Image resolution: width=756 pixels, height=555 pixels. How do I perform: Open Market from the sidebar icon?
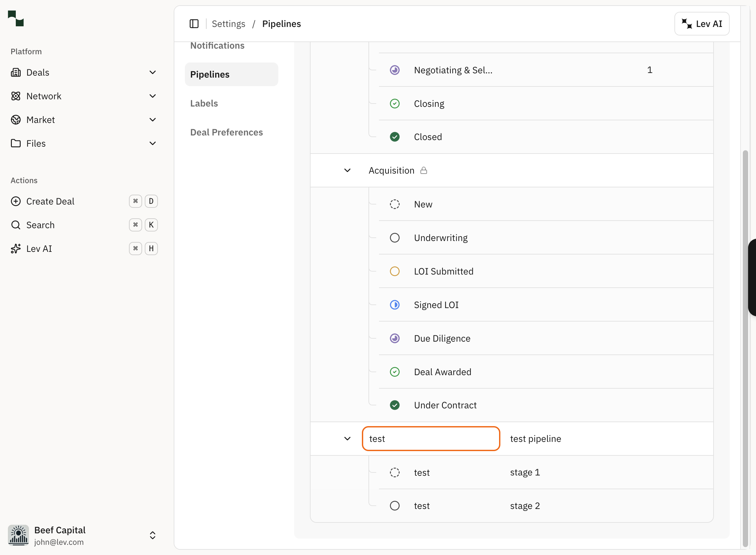tap(16, 120)
